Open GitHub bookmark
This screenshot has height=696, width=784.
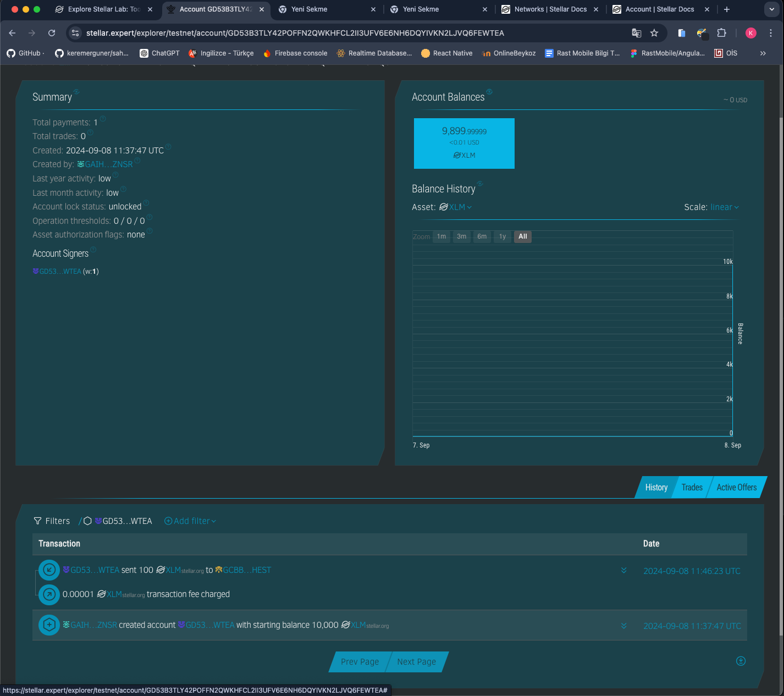(x=25, y=53)
